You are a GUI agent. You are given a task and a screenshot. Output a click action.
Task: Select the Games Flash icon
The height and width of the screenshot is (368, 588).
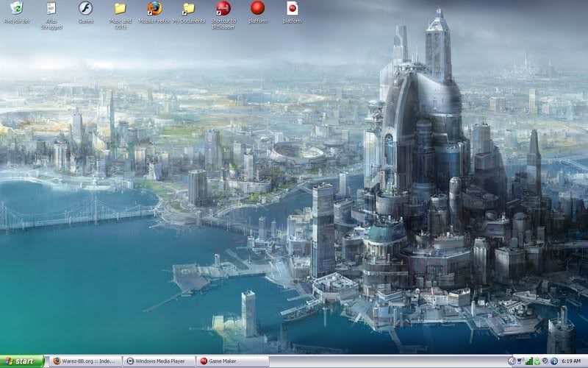[85, 9]
